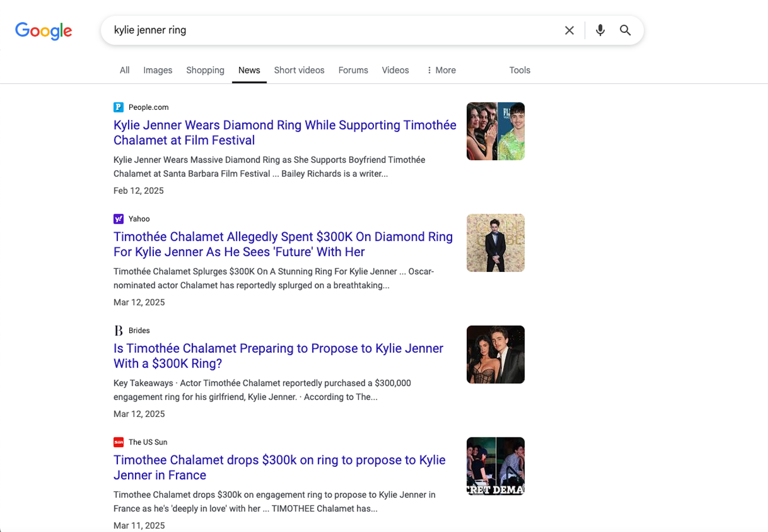Image resolution: width=768 pixels, height=532 pixels.
Task: Open 'Kylie Jenner Wears Diamond Ring' People article
Action: tap(285, 133)
